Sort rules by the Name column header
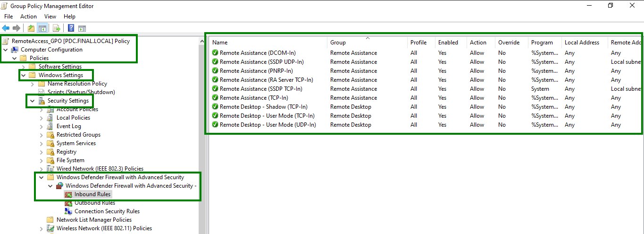The height and width of the screenshot is (234, 644). click(268, 43)
